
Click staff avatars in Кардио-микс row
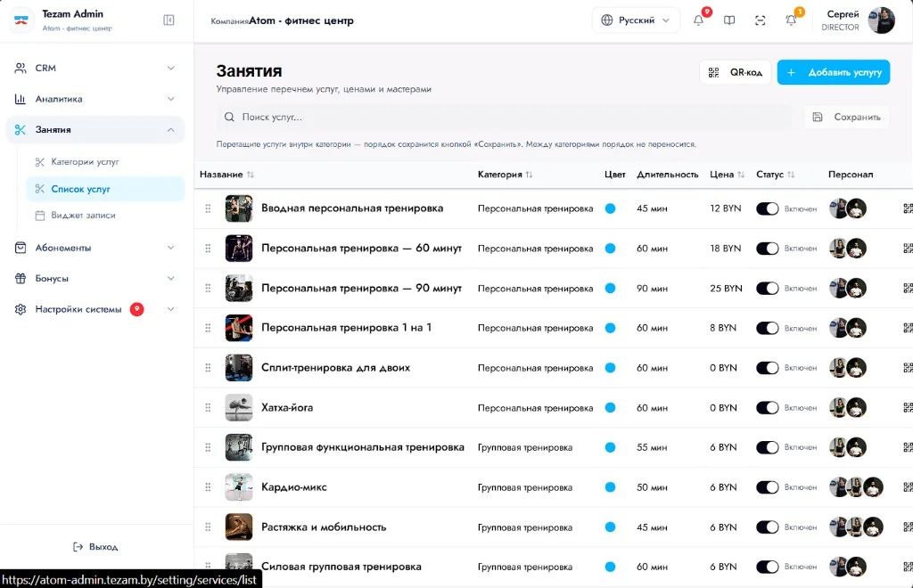click(x=856, y=487)
